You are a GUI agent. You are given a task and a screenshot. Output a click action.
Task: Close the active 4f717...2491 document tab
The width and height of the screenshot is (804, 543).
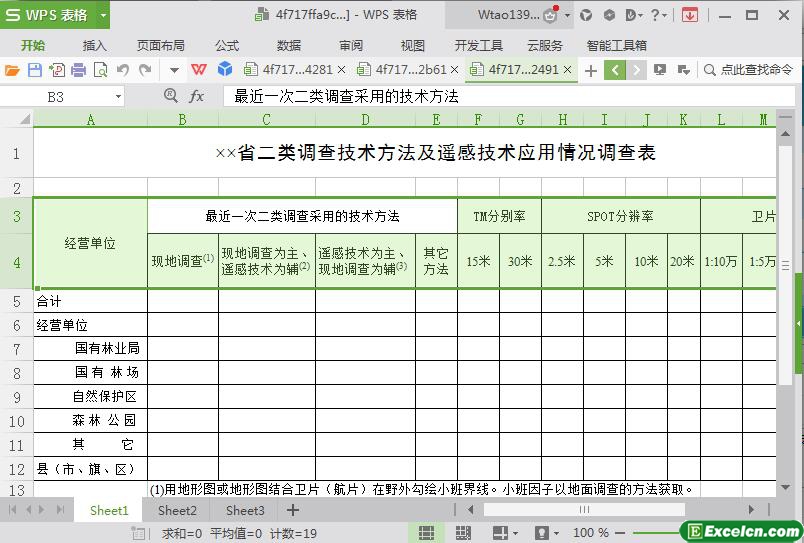(x=567, y=69)
